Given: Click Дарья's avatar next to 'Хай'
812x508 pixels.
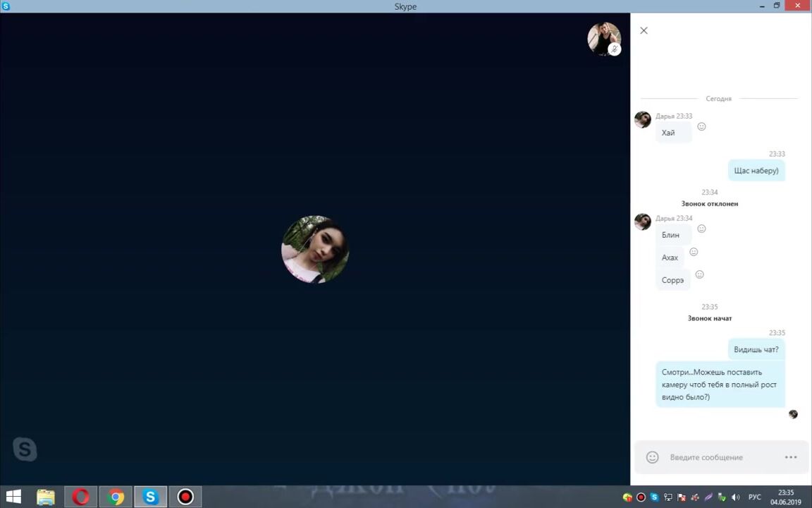Looking at the screenshot, I should point(642,119).
